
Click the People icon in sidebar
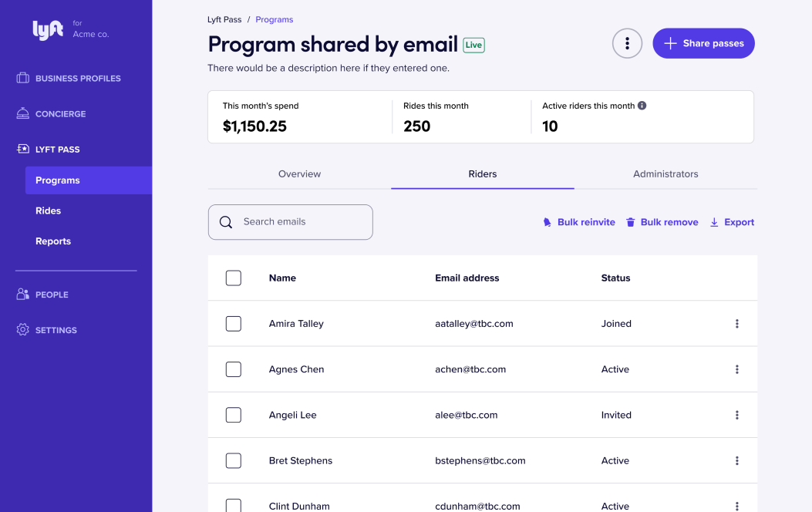coord(23,295)
